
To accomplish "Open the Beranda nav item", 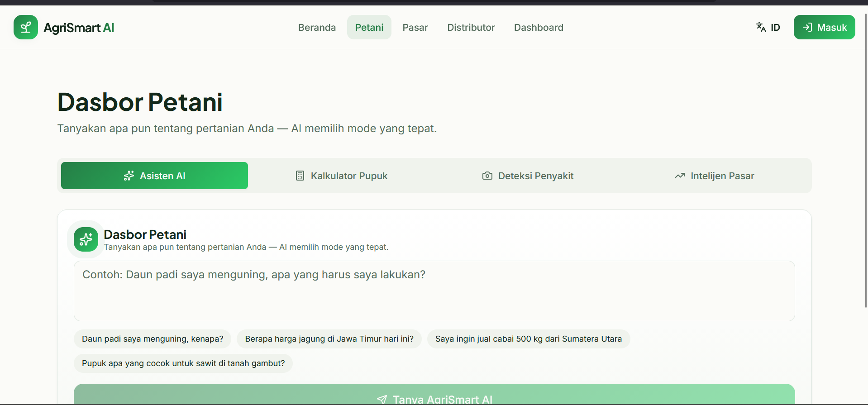I will (317, 27).
